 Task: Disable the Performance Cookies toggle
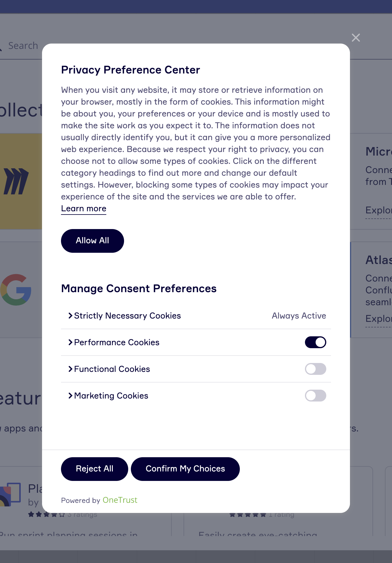(x=315, y=342)
